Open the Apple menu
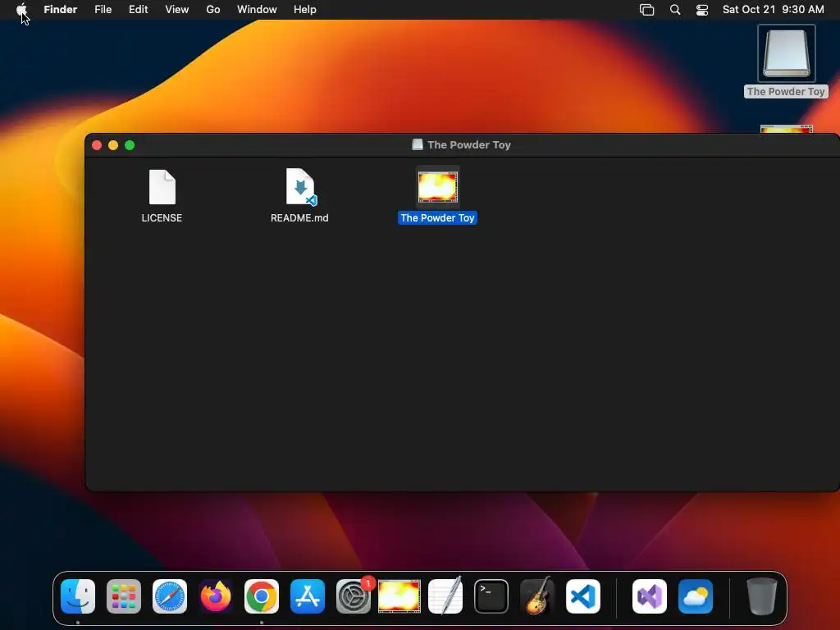 pos(21,10)
